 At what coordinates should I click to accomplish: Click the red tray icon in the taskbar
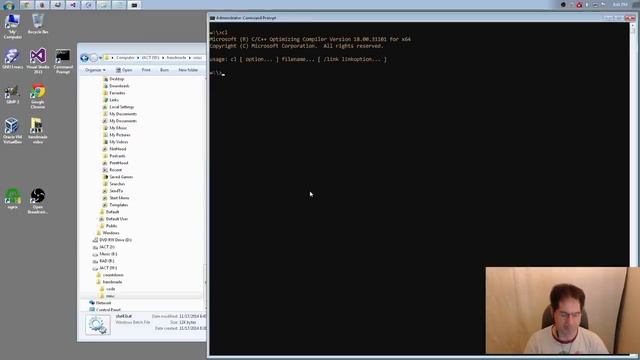click(579, 5)
